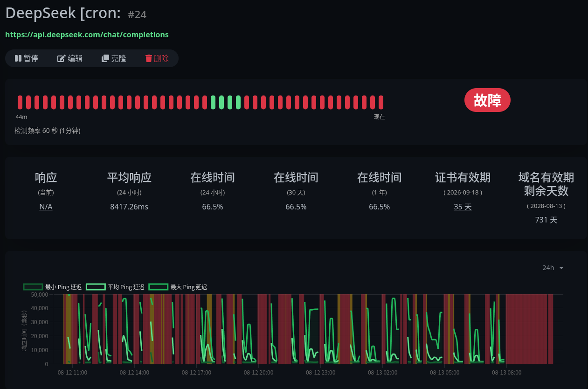Click the 08-13 02:00 axis label
The width and height of the screenshot is (588, 389).
(382, 373)
